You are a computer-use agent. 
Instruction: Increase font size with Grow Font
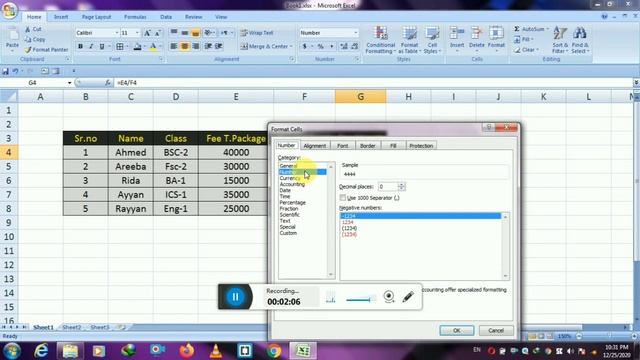tap(147, 33)
